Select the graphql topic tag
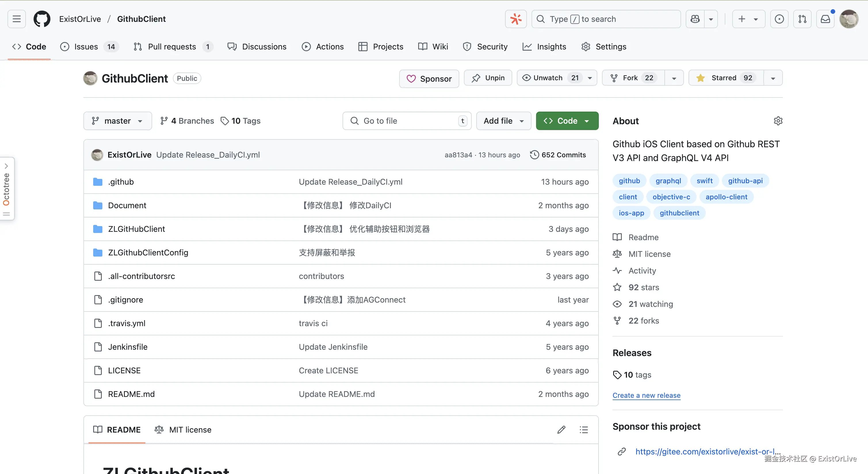 coord(668,181)
